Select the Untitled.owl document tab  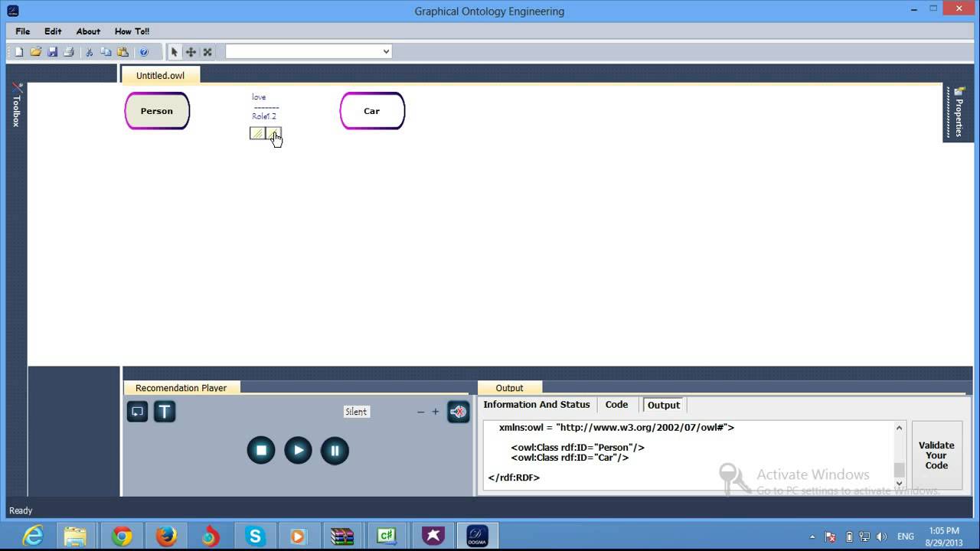click(x=160, y=76)
